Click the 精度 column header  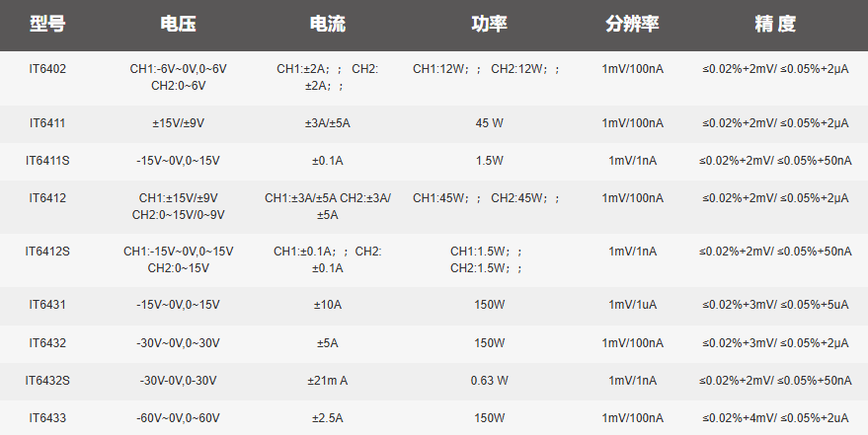(775, 24)
